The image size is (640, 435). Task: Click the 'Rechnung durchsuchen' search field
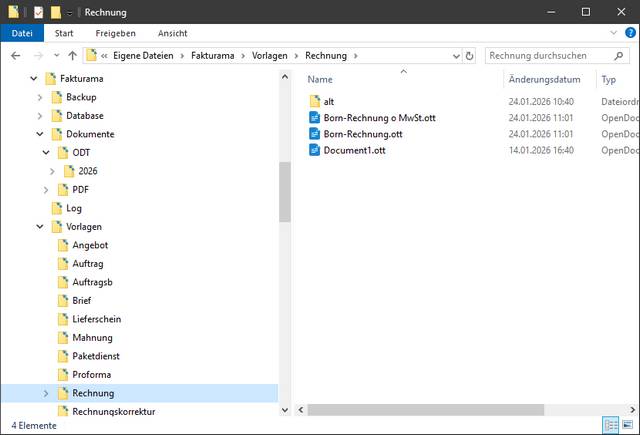coord(550,55)
